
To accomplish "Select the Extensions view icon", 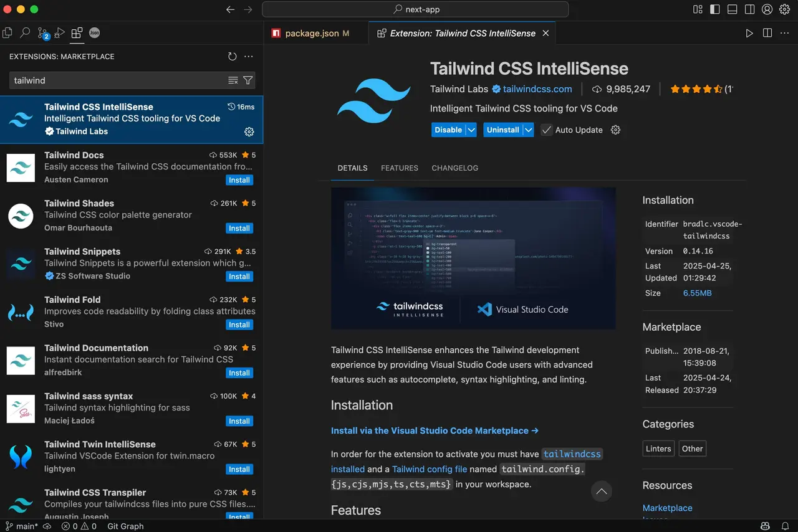I will pos(77,33).
